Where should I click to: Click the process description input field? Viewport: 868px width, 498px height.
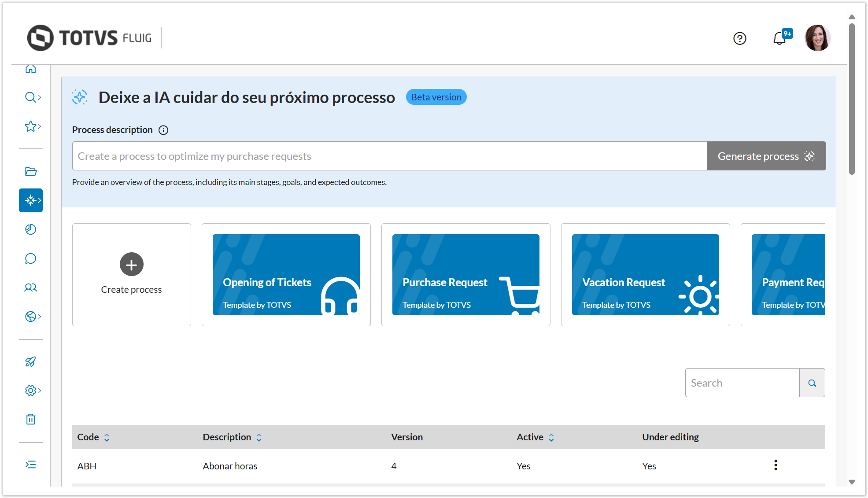pos(389,156)
